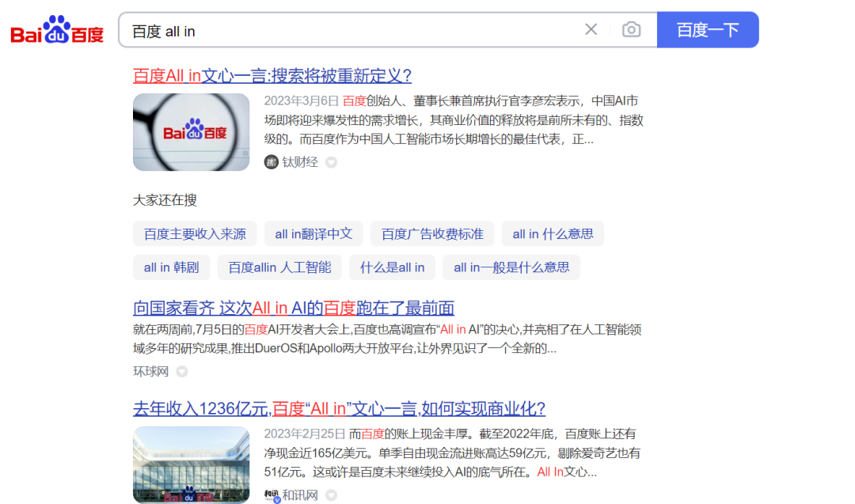This screenshot has height=504, width=855.
Task: Select related search all in翻译中文
Action: click(313, 233)
